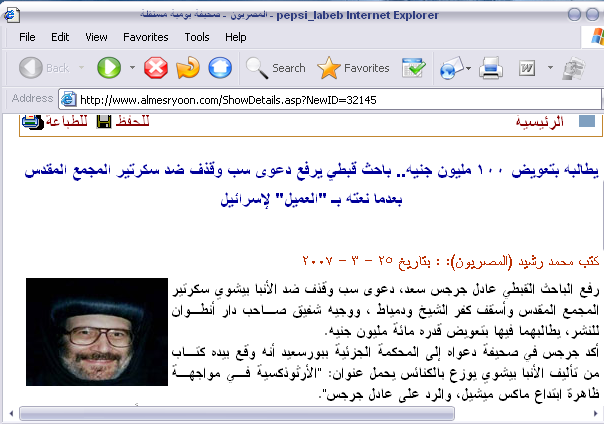Open the File menu
The width and height of the screenshot is (604, 424).
(27, 37)
